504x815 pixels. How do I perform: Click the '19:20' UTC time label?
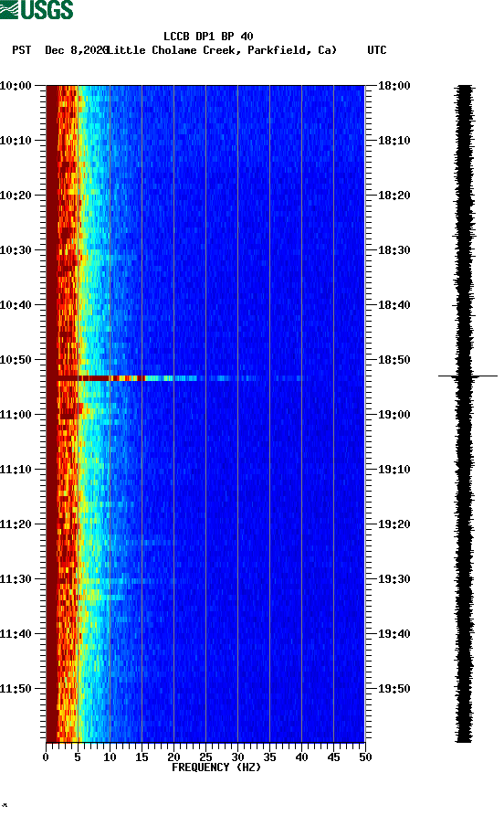point(394,524)
